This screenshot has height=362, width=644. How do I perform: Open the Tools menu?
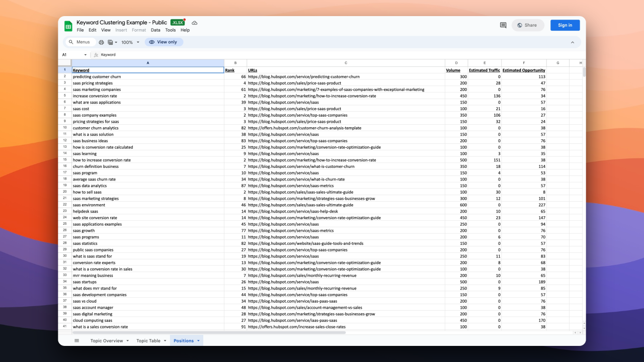pyautogui.click(x=171, y=30)
